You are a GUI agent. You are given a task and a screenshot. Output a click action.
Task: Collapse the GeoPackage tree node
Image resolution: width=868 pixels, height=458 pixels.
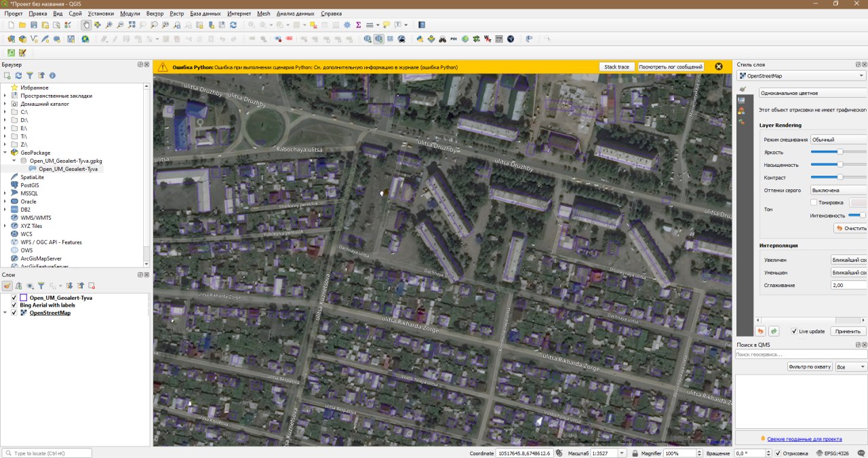[5, 153]
